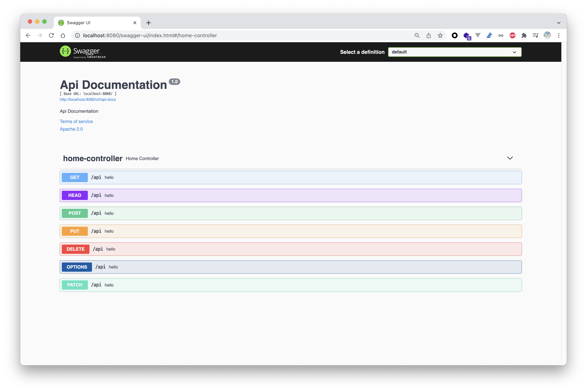The width and height of the screenshot is (587, 392).
Task: Open a new browser tab
Action: [x=148, y=23]
